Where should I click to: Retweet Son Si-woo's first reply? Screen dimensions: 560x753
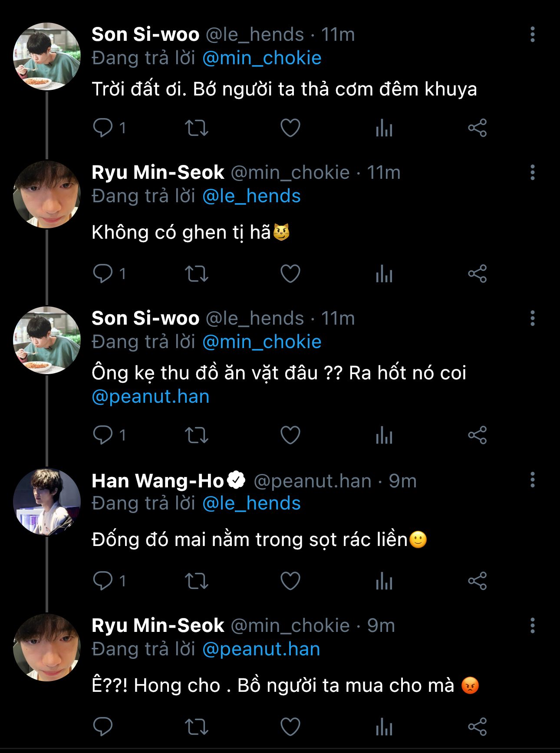click(x=197, y=128)
